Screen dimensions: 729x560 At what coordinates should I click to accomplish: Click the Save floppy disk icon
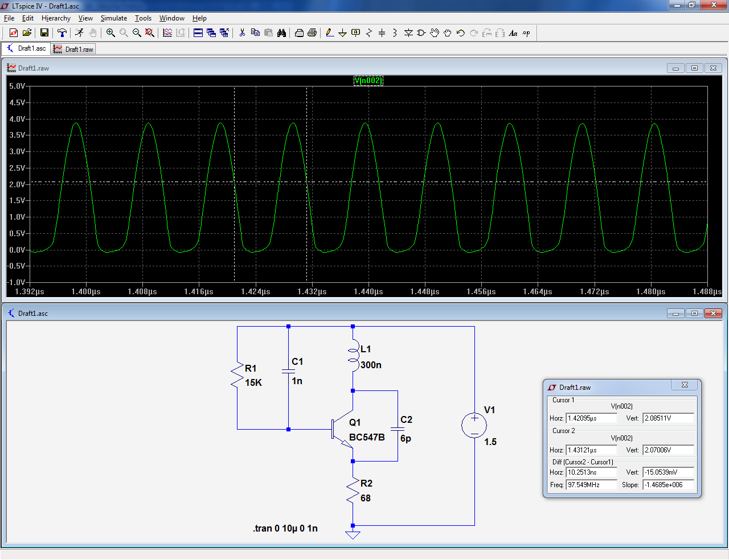pos(44,33)
